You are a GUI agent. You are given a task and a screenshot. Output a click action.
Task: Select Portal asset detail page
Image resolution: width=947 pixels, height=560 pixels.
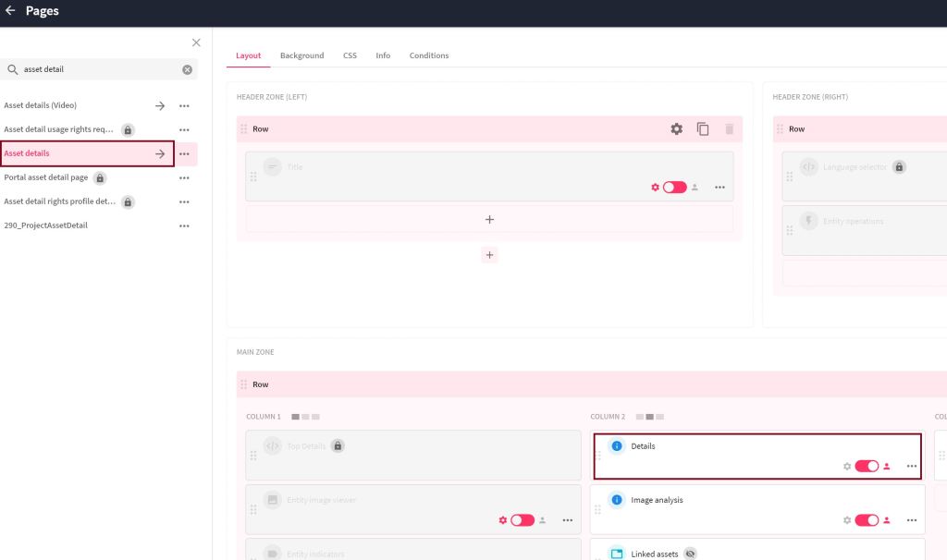[46, 177]
